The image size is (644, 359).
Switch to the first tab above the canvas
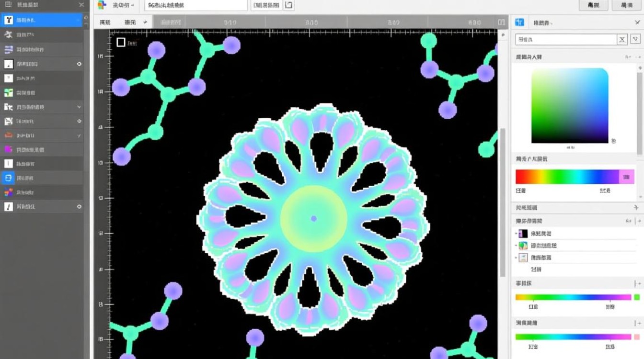click(104, 22)
